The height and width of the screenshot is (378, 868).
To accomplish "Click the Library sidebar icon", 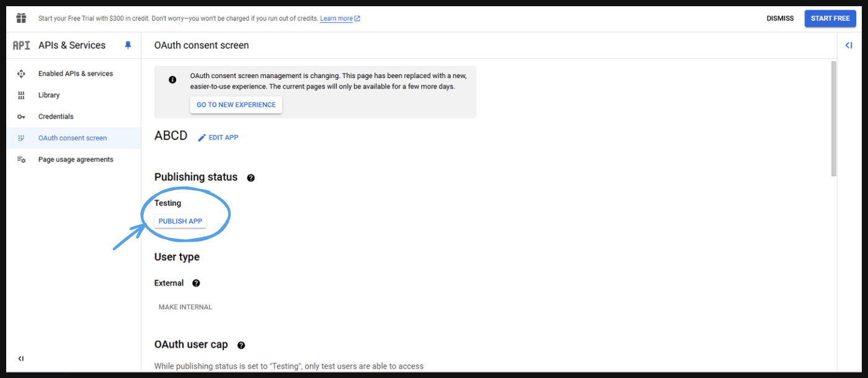I will coord(21,95).
